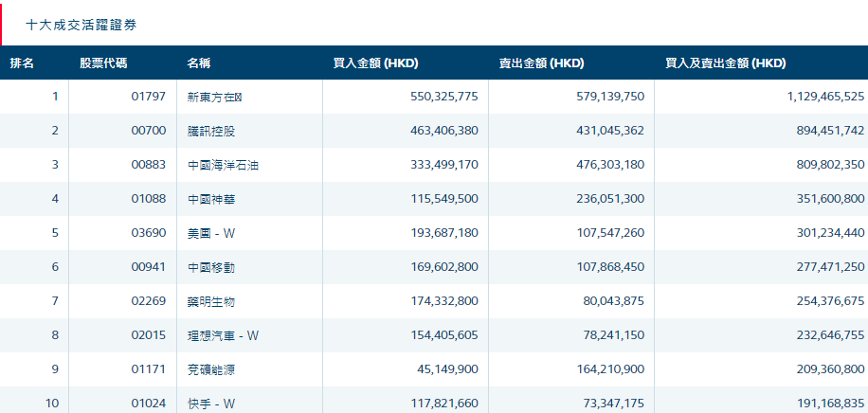Viewport: 868px width, 413px height.
Task: Click sell amount 476,303,180
Action: point(610,165)
